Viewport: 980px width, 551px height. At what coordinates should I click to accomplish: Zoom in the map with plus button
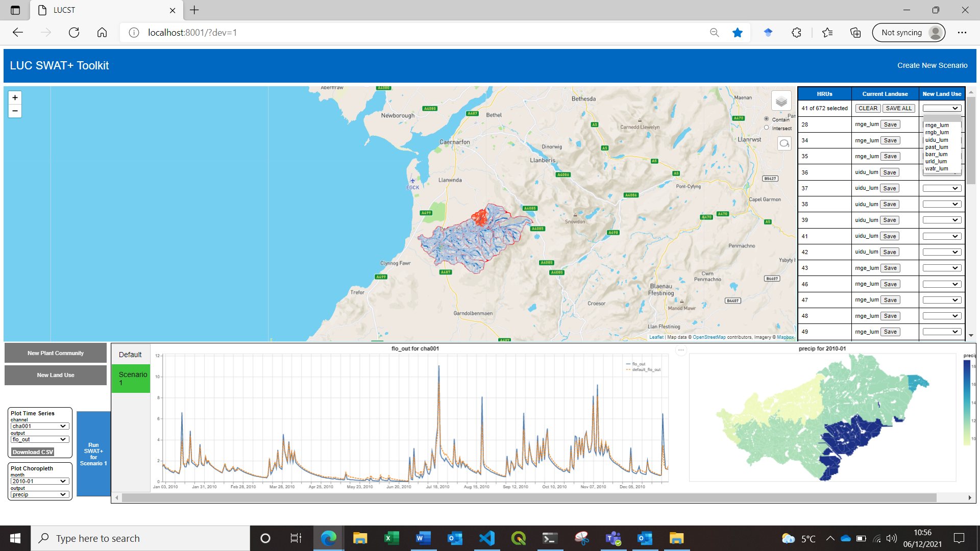click(15, 97)
